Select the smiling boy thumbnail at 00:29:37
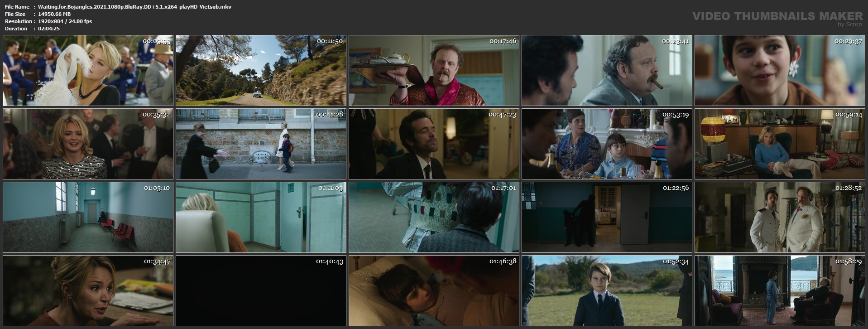Viewport: 868px width, 329px height. pos(780,71)
